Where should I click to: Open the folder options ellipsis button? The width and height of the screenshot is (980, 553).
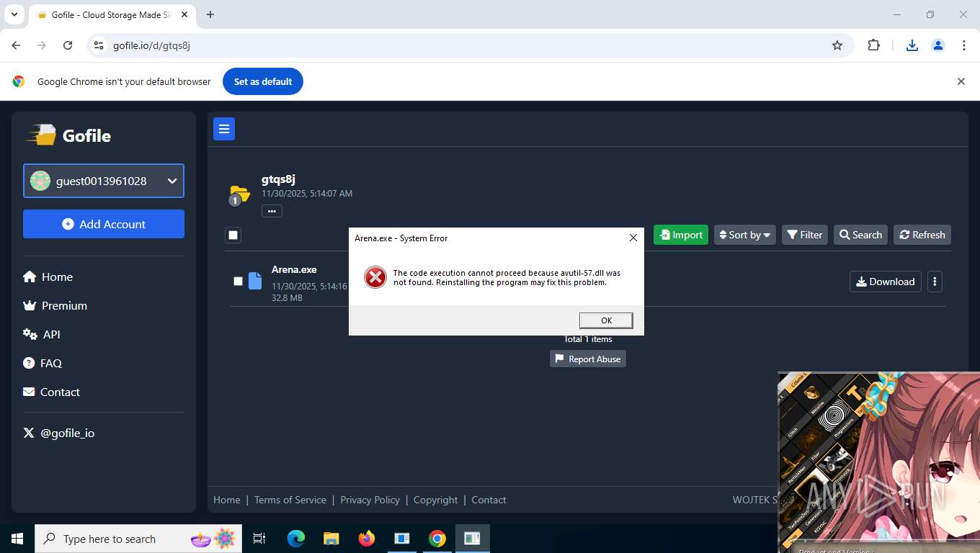(x=272, y=211)
